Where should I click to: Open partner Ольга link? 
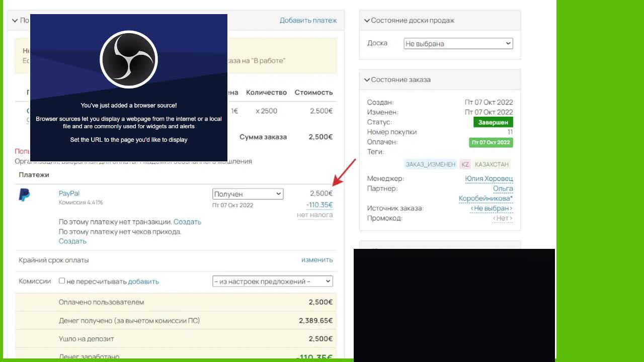[x=503, y=189]
